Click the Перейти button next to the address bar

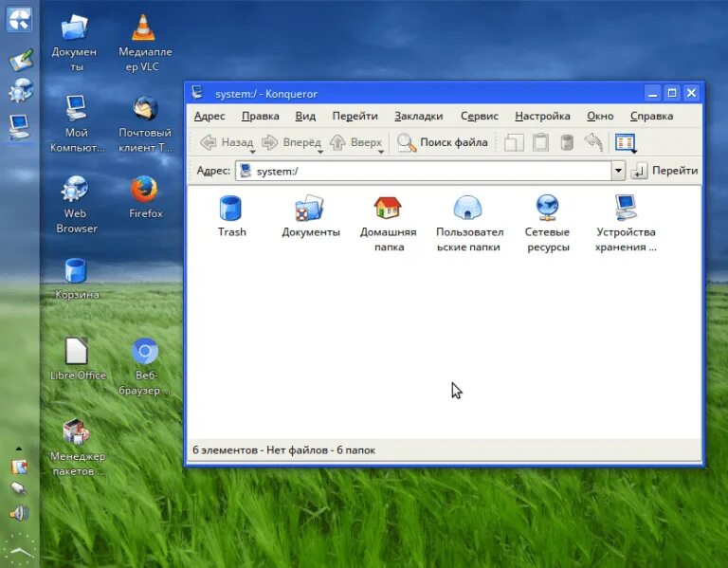pos(664,171)
